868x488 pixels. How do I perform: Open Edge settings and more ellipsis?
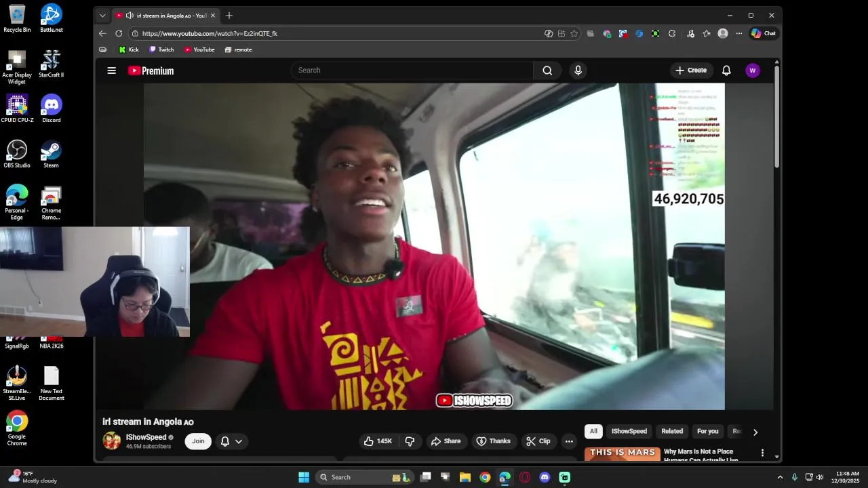[739, 33]
